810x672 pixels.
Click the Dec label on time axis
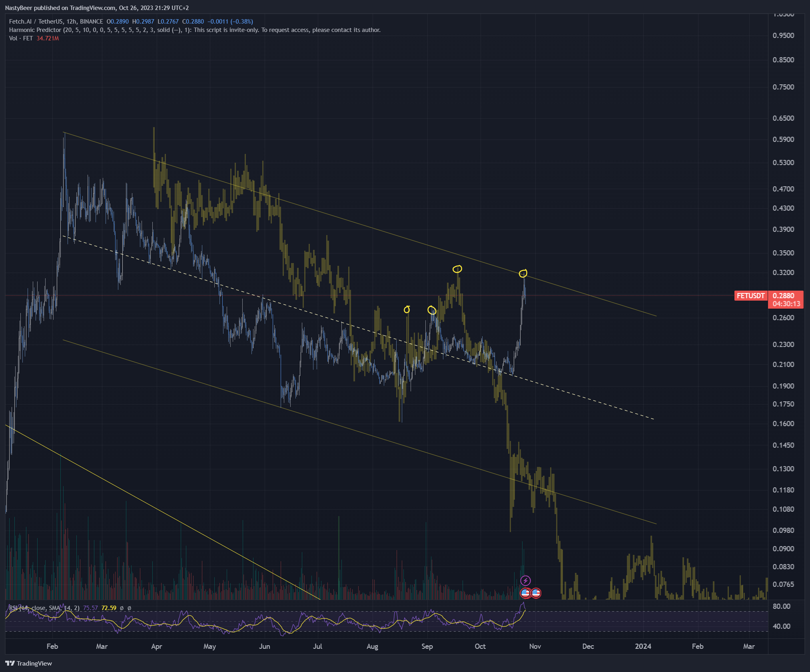[x=588, y=646]
